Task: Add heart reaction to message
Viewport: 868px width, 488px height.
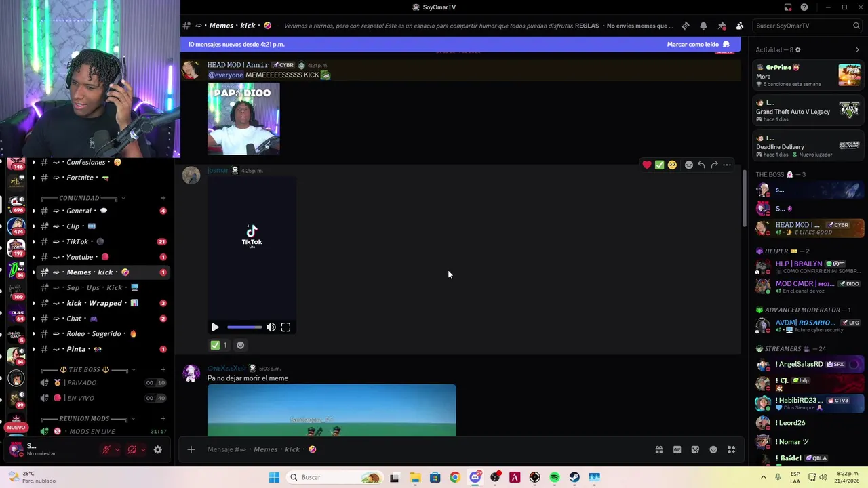Action: (x=647, y=165)
